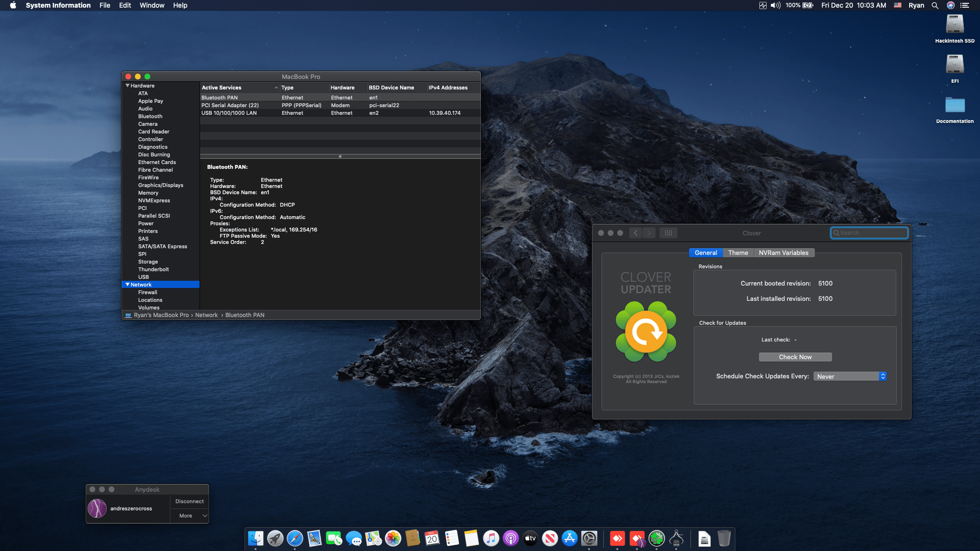Switch to the Theme tab in Clover
This screenshot has width=980, height=551.
pyautogui.click(x=738, y=253)
